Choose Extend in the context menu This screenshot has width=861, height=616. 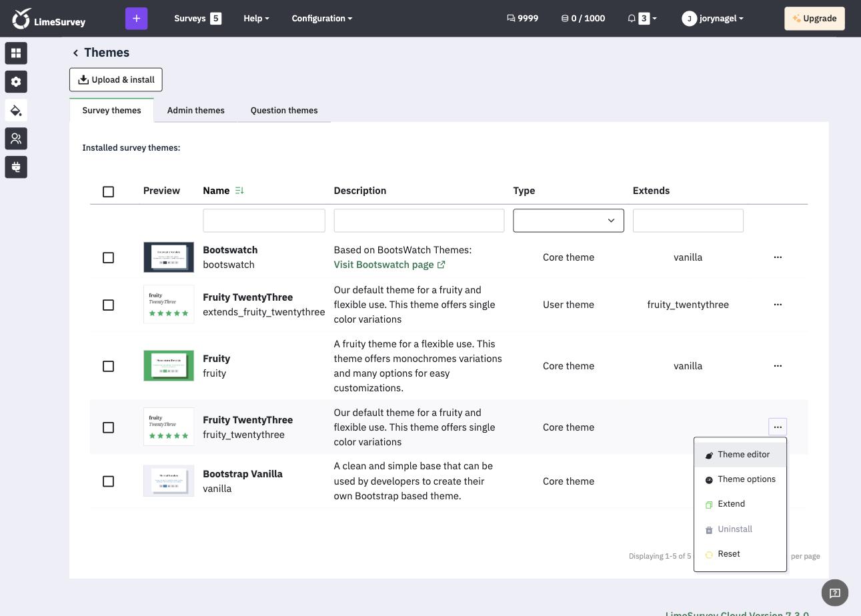coord(740,504)
